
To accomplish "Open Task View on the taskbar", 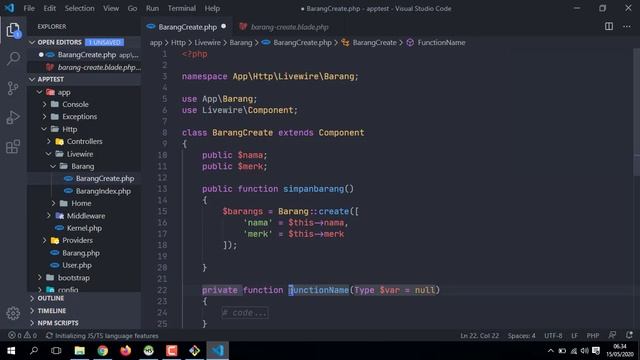I will (56, 351).
